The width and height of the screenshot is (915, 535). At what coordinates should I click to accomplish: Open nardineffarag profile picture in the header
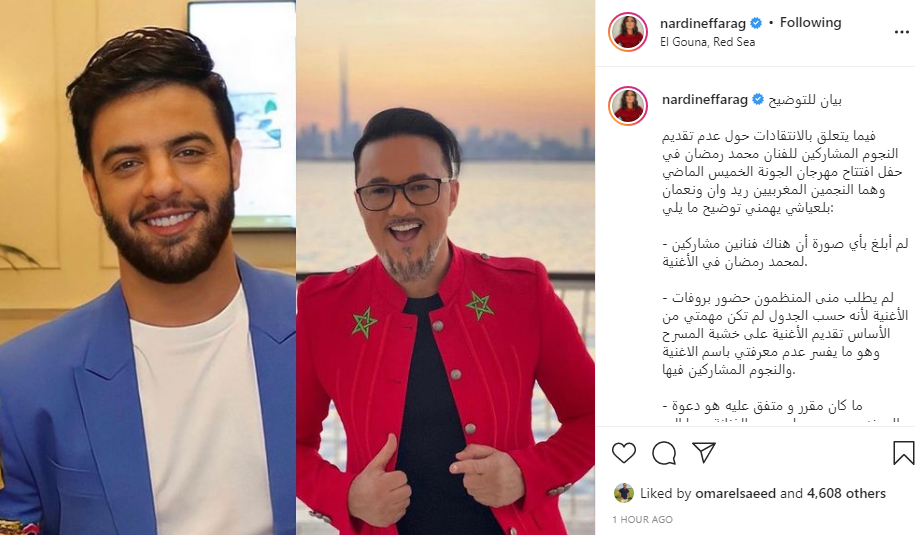click(x=628, y=32)
